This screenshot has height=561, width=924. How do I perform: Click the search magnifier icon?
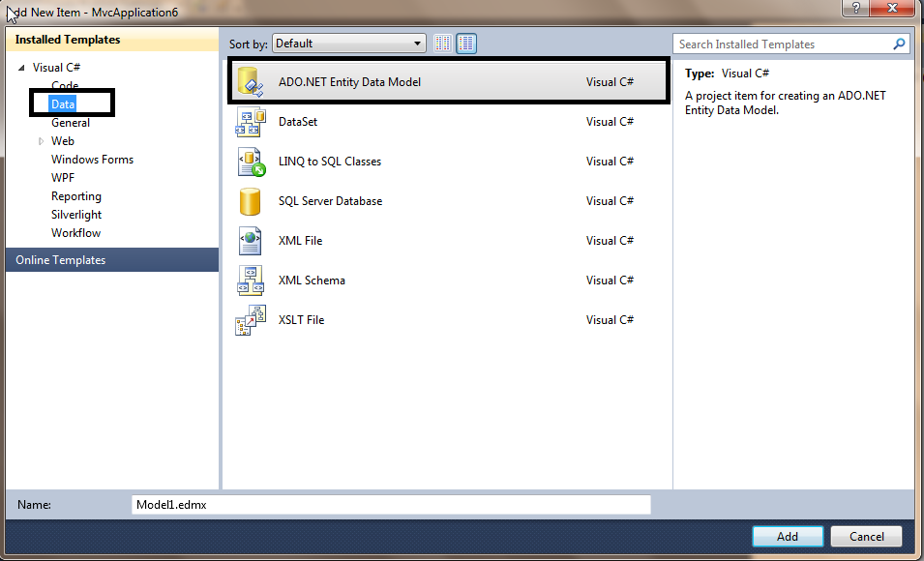click(899, 44)
